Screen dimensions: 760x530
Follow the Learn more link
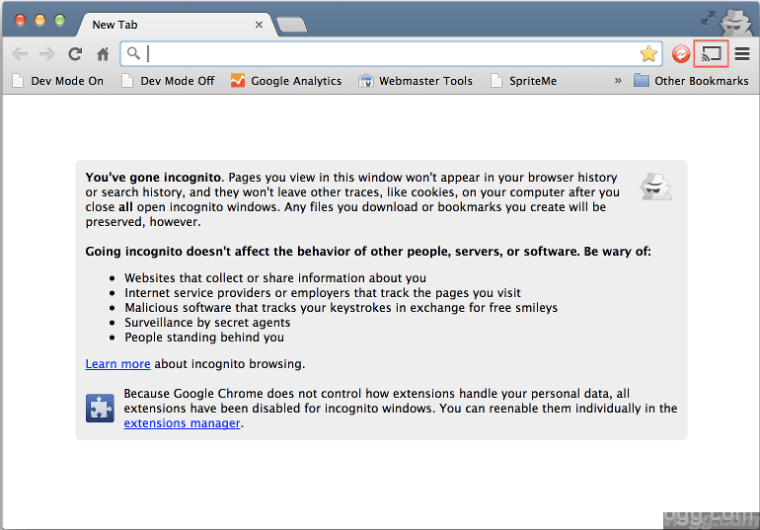(x=118, y=364)
